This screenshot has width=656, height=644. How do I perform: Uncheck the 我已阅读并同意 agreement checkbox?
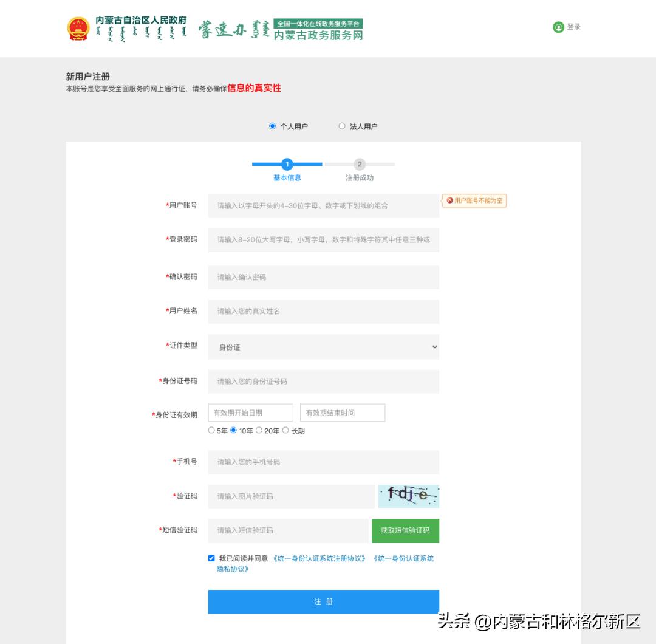[211, 557]
